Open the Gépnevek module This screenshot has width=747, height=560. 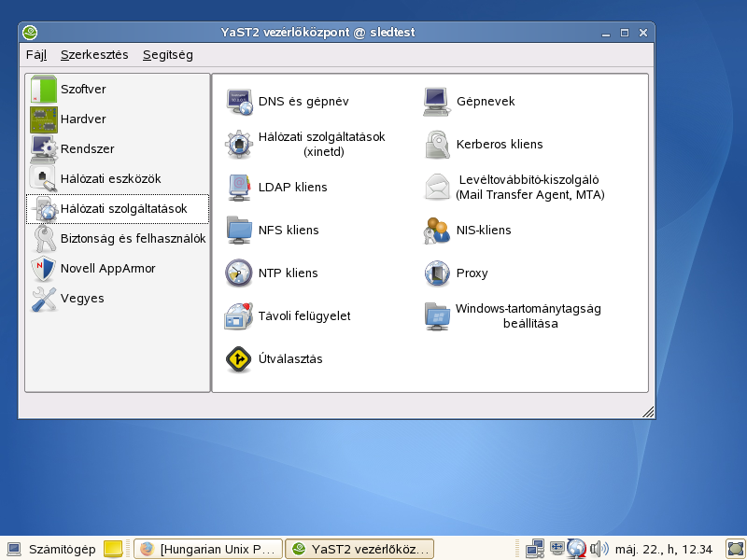point(470,102)
